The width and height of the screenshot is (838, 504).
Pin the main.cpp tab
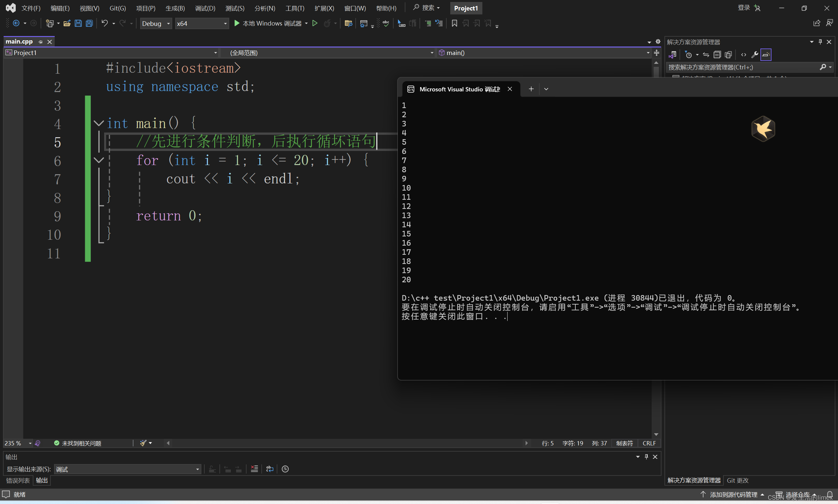[40, 42]
